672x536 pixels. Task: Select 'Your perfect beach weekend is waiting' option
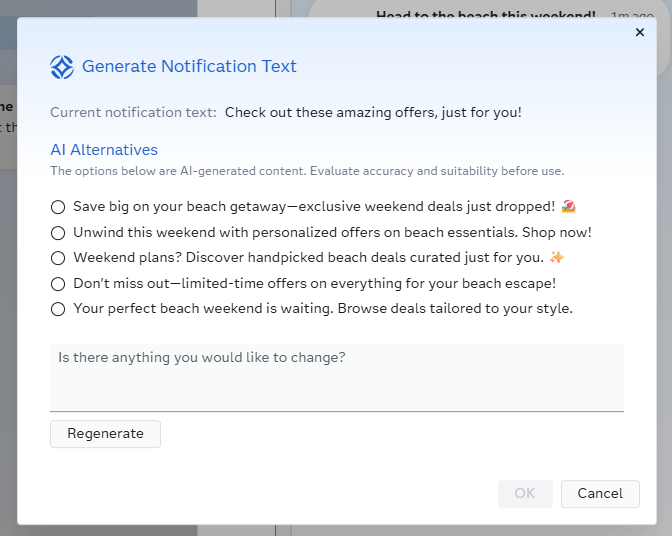[x=58, y=309]
